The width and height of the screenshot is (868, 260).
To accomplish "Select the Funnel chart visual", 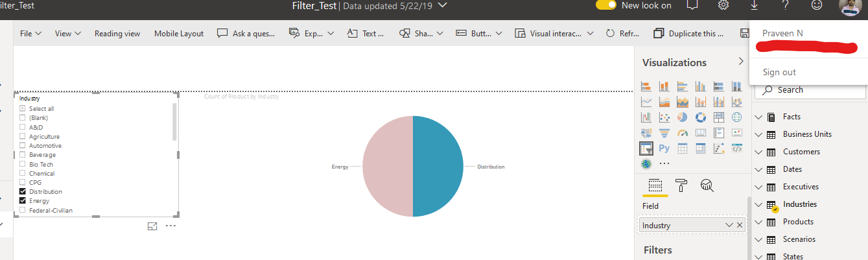I will [x=664, y=133].
